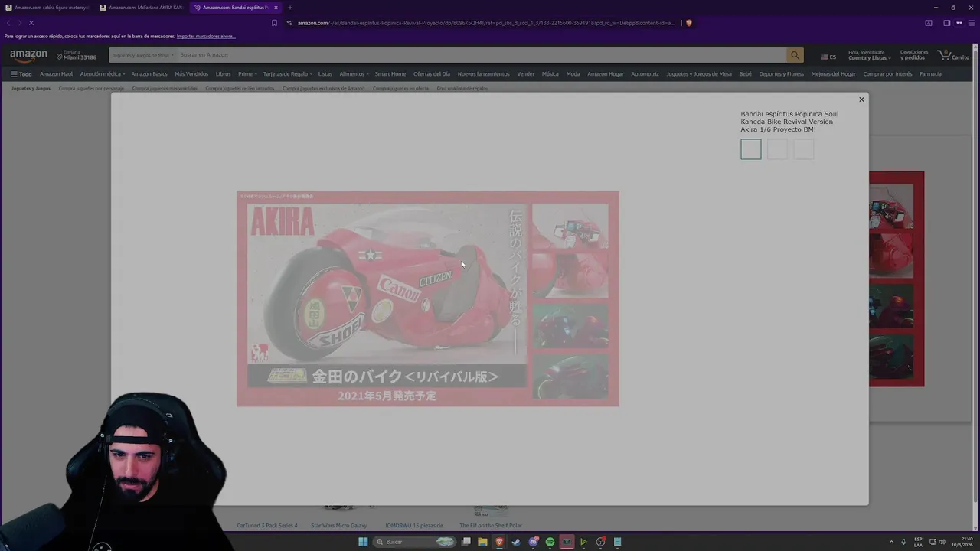Open Task View on taskbar
The width and height of the screenshot is (980, 551).
tap(465, 542)
